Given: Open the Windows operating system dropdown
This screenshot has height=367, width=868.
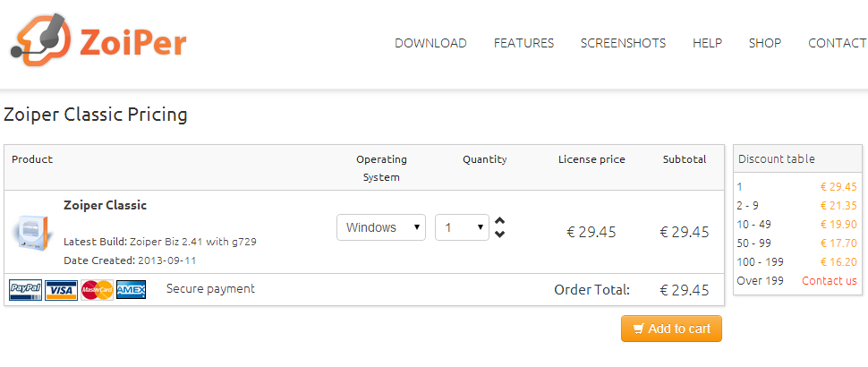Looking at the screenshot, I should coord(381,227).
